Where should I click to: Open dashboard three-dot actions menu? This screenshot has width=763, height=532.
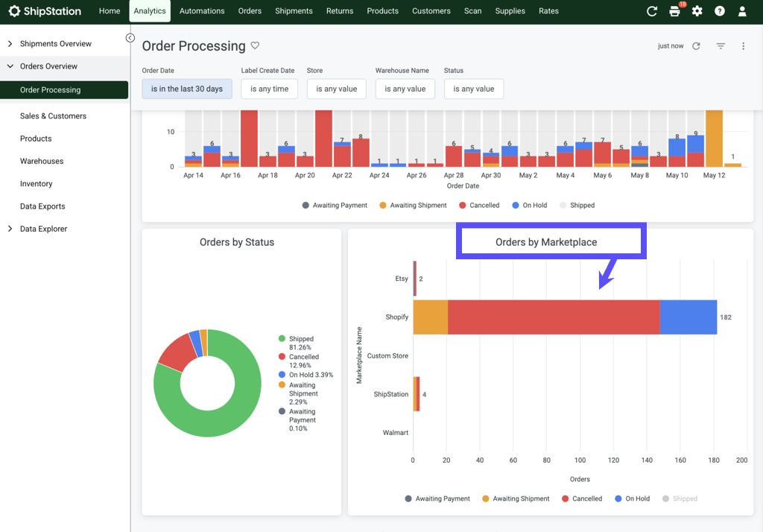(x=743, y=45)
